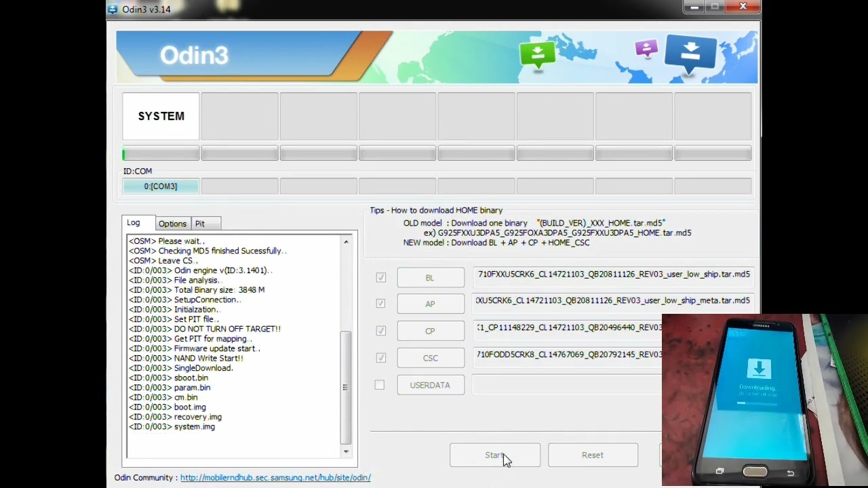Click the log scrollbar thumb

point(346,387)
